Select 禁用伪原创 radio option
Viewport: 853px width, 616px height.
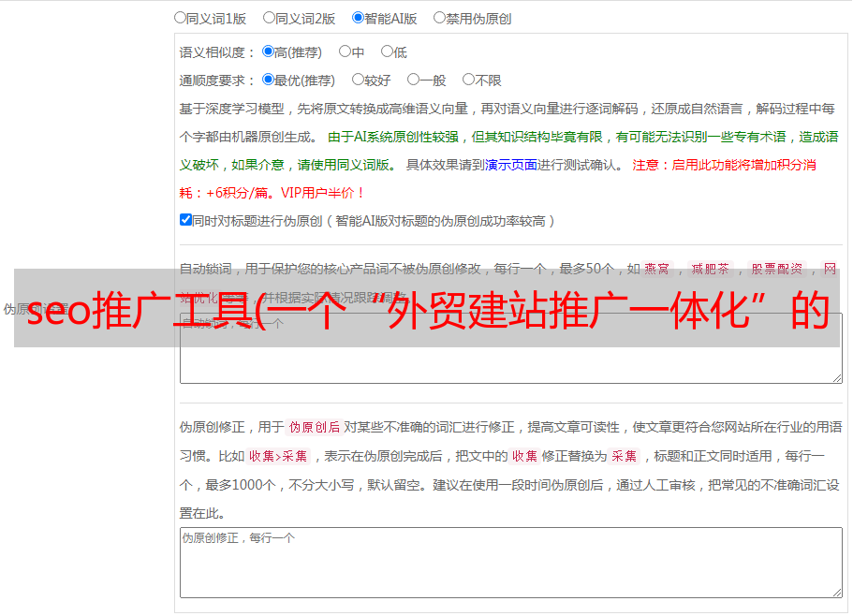[x=439, y=18]
